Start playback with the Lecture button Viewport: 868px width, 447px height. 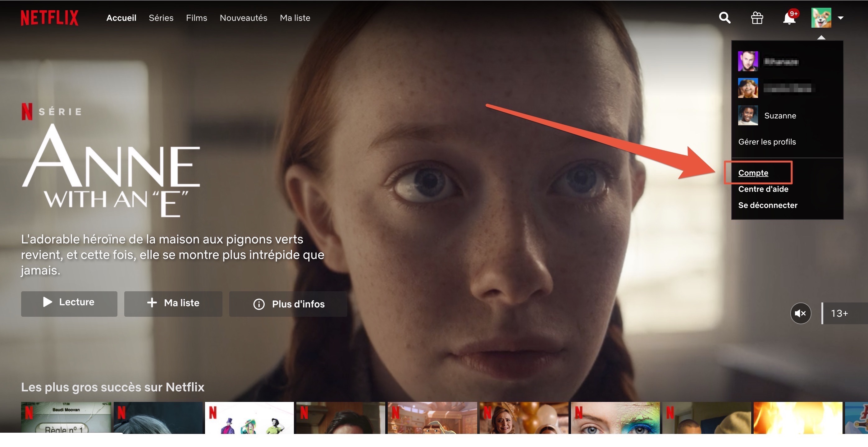click(x=69, y=304)
